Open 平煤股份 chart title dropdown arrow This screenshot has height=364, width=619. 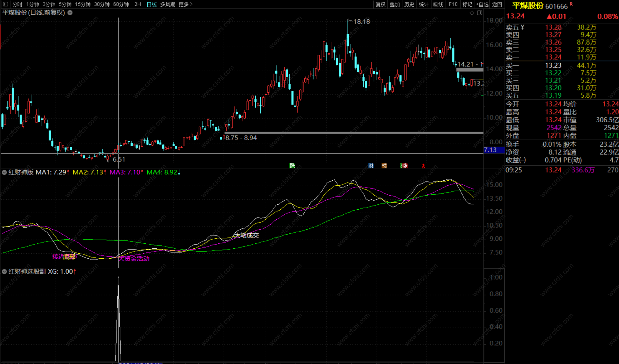coord(70,12)
